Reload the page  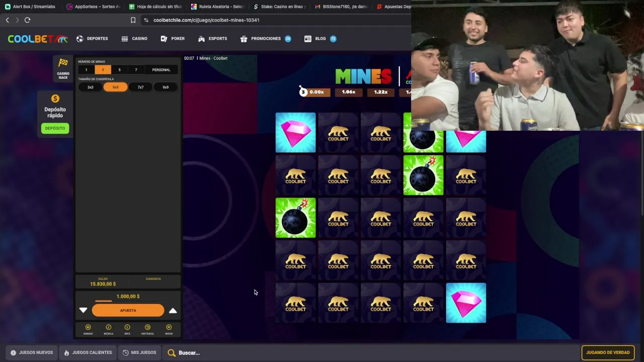(x=27, y=20)
